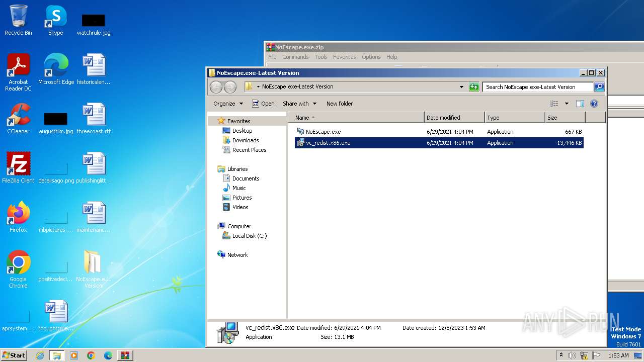Open Internet Explorer from taskbar
The height and width of the screenshot is (362, 644).
(x=40, y=355)
